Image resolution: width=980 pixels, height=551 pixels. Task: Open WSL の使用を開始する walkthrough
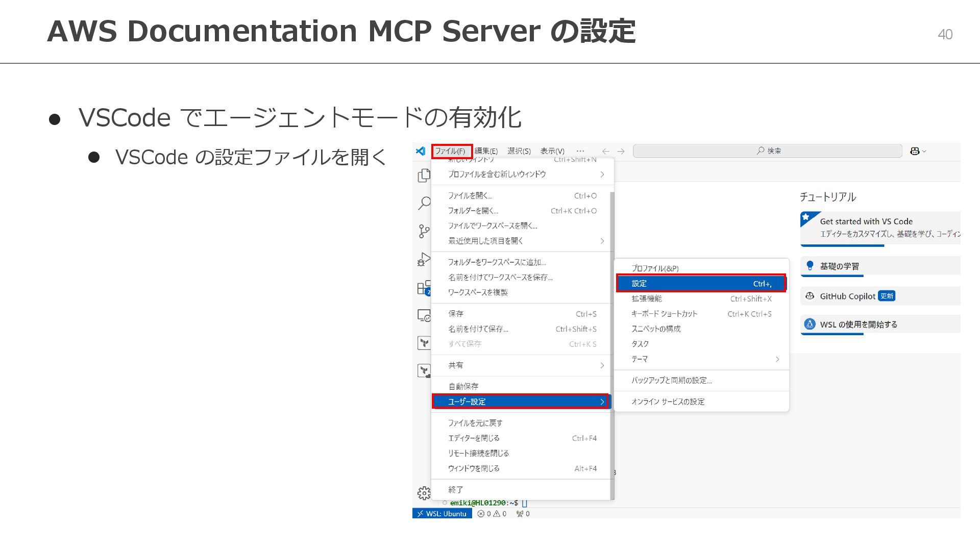(x=880, y=324)
